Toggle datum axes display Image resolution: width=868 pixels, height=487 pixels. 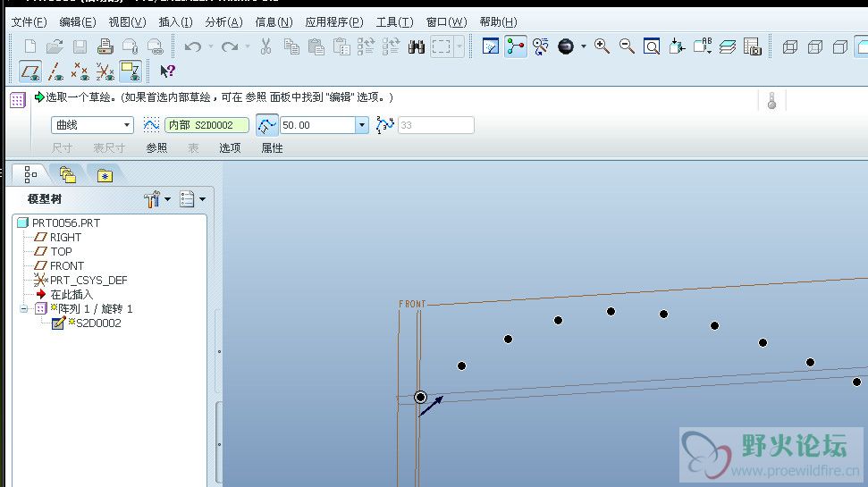click(x=55, y=71)
